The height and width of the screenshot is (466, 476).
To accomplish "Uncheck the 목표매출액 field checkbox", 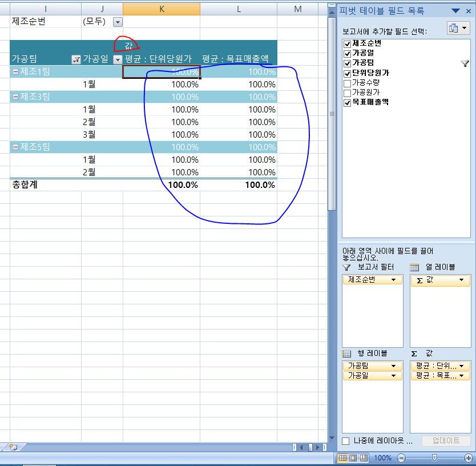I will click(x=347, y=102).
